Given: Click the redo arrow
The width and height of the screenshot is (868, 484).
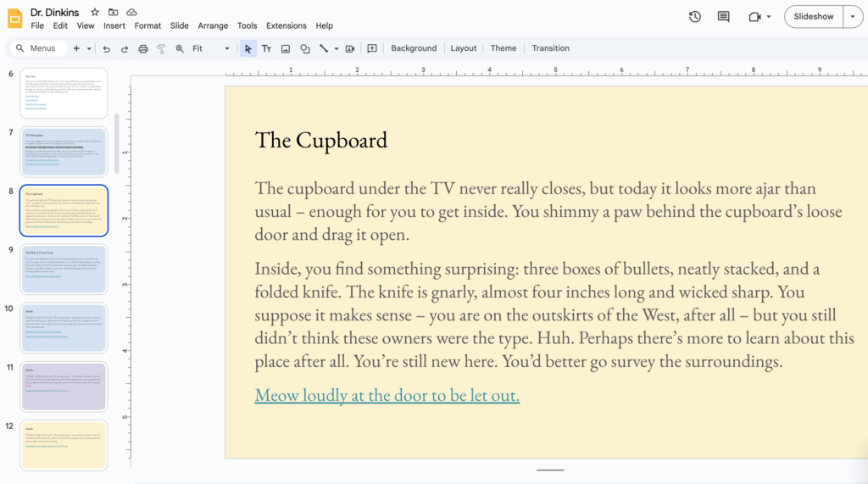Looking at the screenshot, I should point(125,49).
